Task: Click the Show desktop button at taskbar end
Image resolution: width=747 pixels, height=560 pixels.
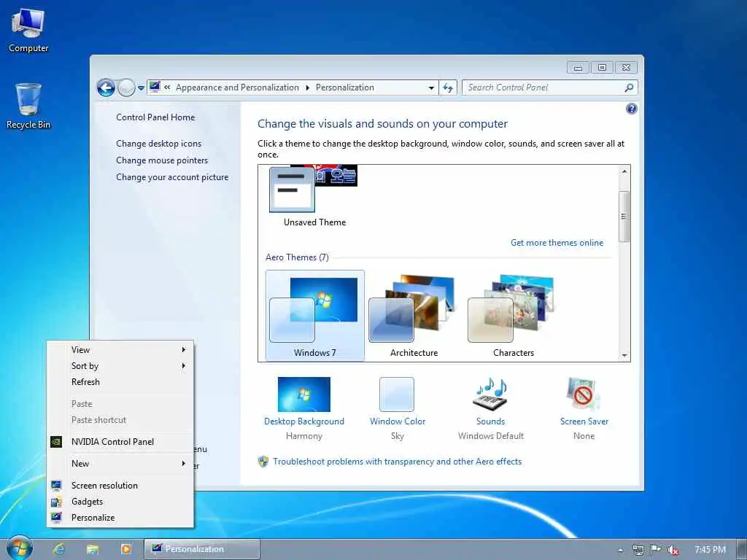Action: (x=742, y=549)
